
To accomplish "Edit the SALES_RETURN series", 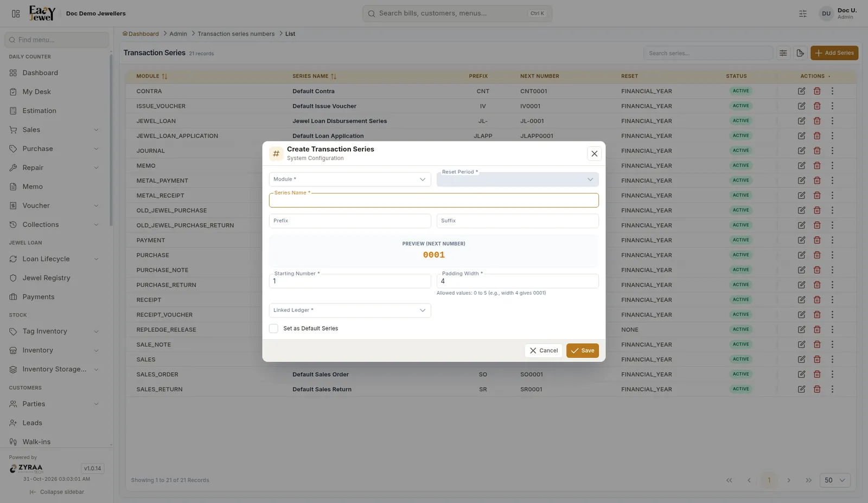I will click(801, 389).
